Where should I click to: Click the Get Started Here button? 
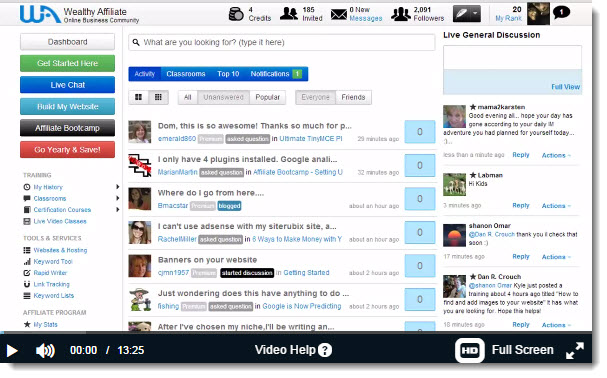click(67, 63)
